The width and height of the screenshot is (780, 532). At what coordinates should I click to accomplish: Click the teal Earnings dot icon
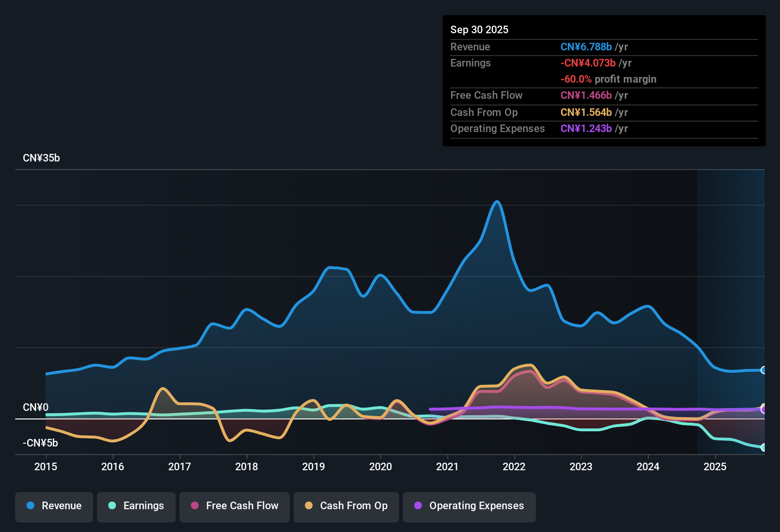[x=112, y=506]
